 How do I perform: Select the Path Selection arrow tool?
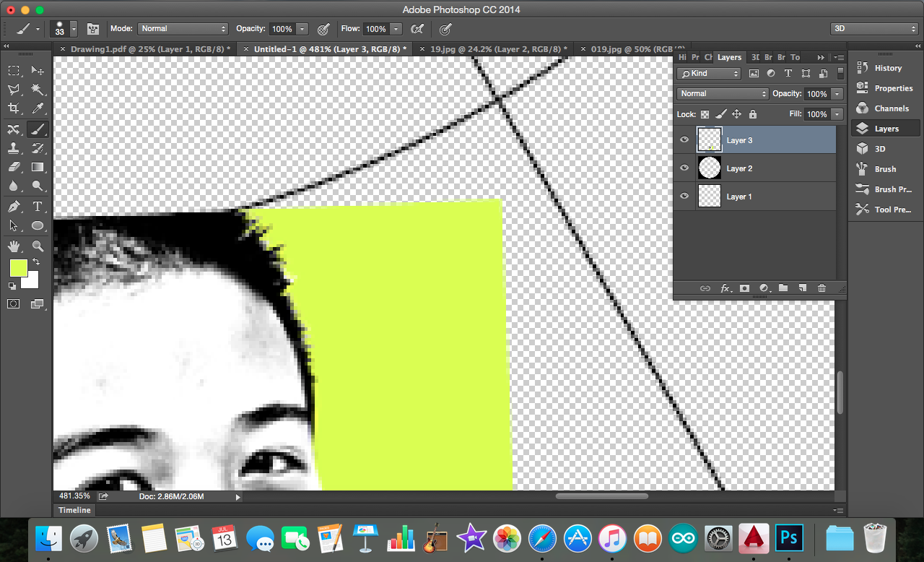pos(14,225)
